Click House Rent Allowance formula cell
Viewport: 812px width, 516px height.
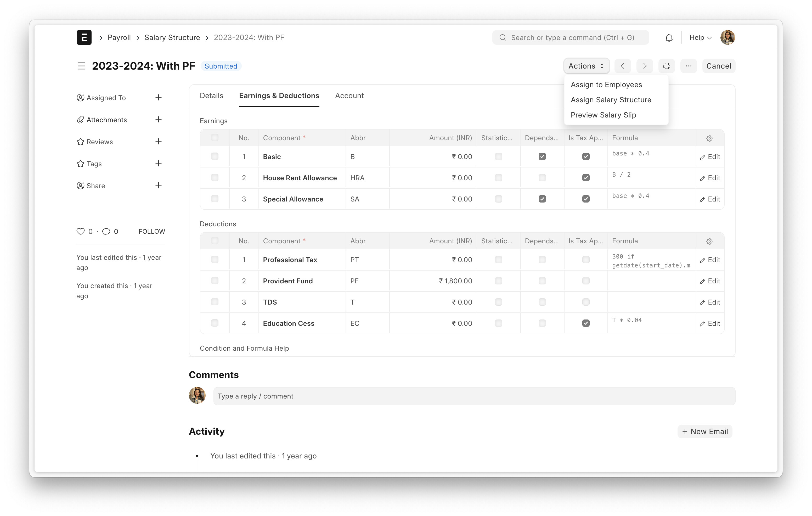pos(651,178)
